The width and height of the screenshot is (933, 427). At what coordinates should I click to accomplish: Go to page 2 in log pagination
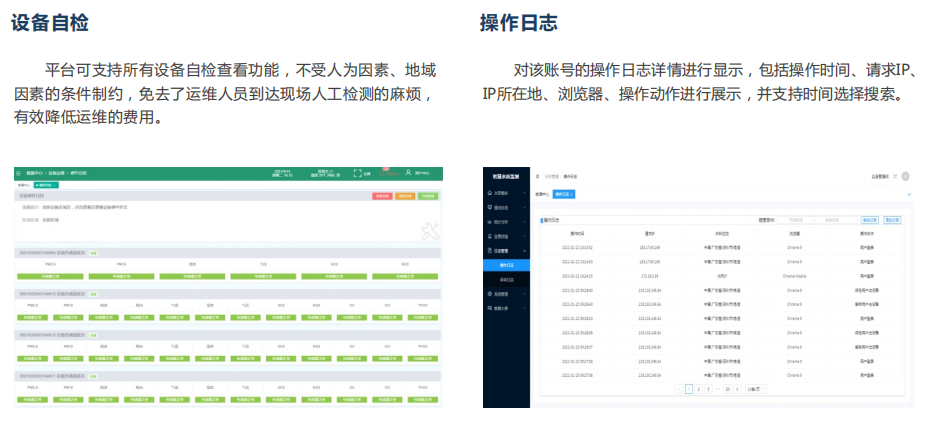coord(698,388)
